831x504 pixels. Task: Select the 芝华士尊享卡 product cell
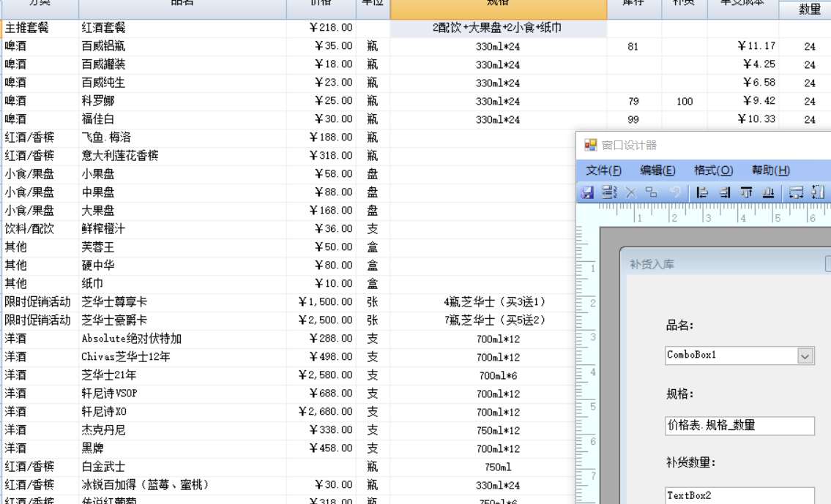(x=183, y=302)
